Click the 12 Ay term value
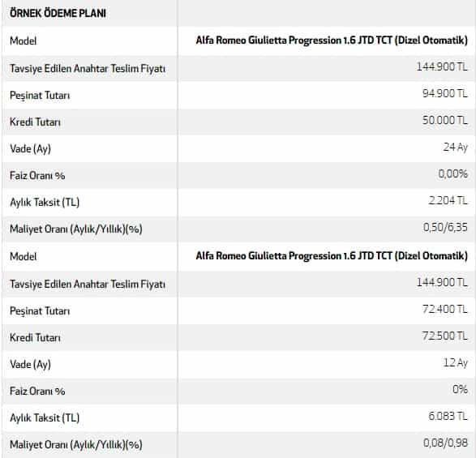Image resolution: width=476 pixels, height=458 pixels. pyautogui.click(x=456, y=362)
